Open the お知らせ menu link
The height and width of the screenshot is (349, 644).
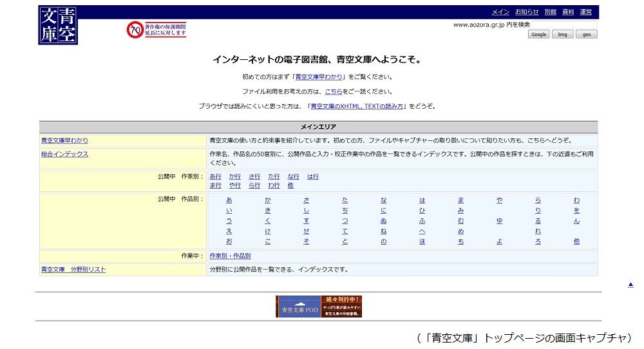526,12
